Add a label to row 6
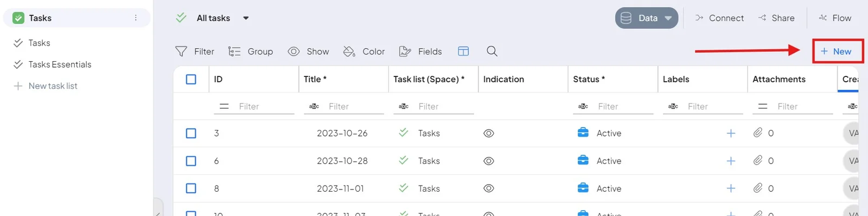This screenshot has height=216, width=868. pos(731,161)
